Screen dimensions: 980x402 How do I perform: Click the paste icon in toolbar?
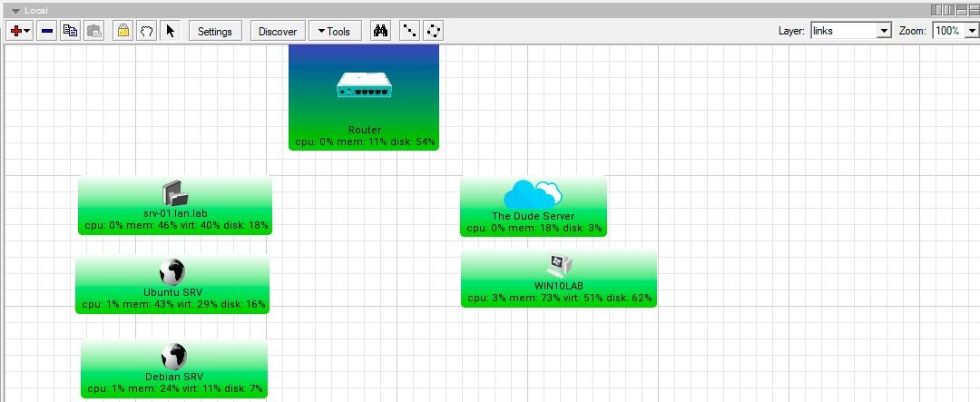(x=93, y=31)
